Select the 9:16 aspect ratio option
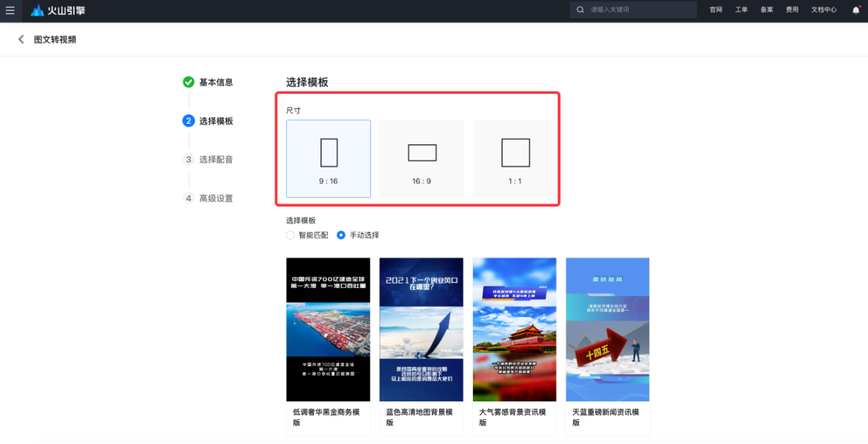868x444 pixels. (328, 158)
